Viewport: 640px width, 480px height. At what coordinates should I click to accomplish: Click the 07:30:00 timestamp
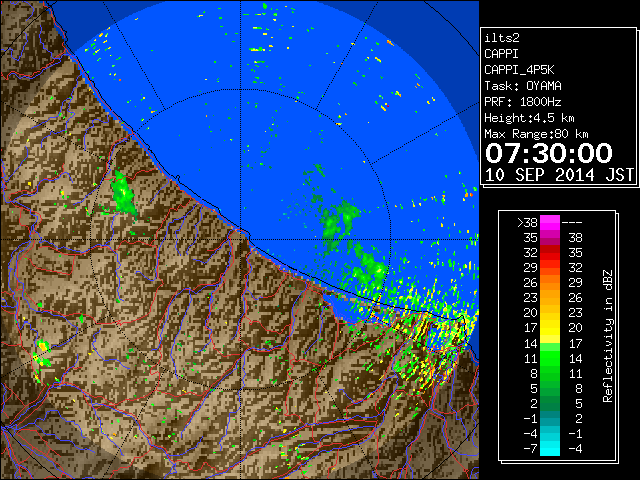549,153
